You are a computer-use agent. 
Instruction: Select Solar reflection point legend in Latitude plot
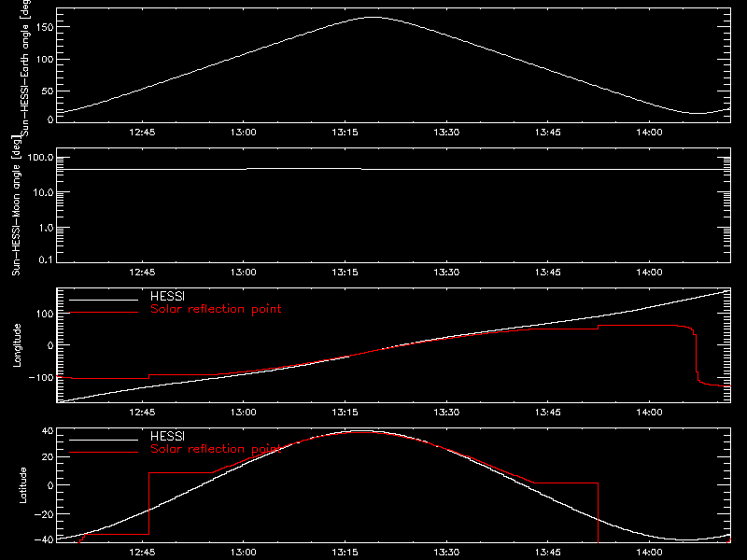pyautogui.click(x=216, y=449)
